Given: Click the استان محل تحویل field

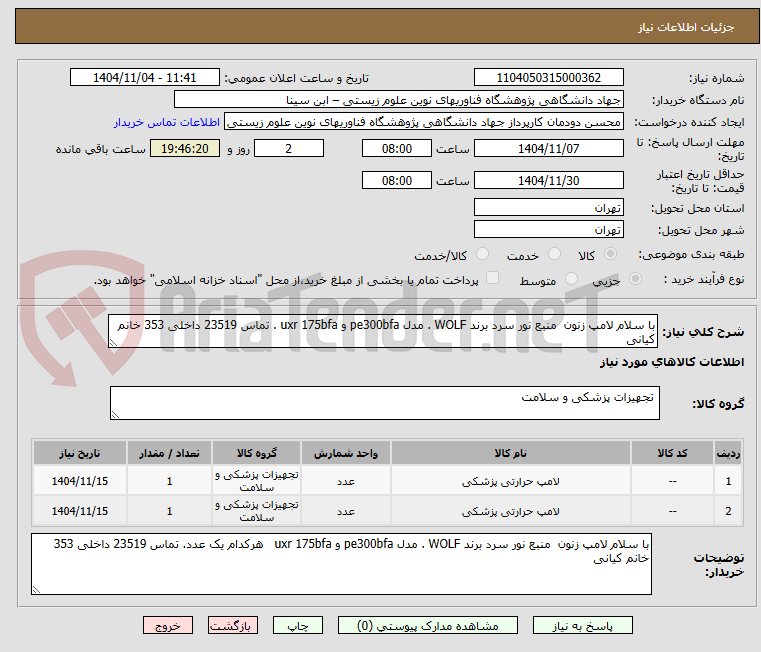Looking at the screenshot, I should pyautogui.click(x=548, y=208).
